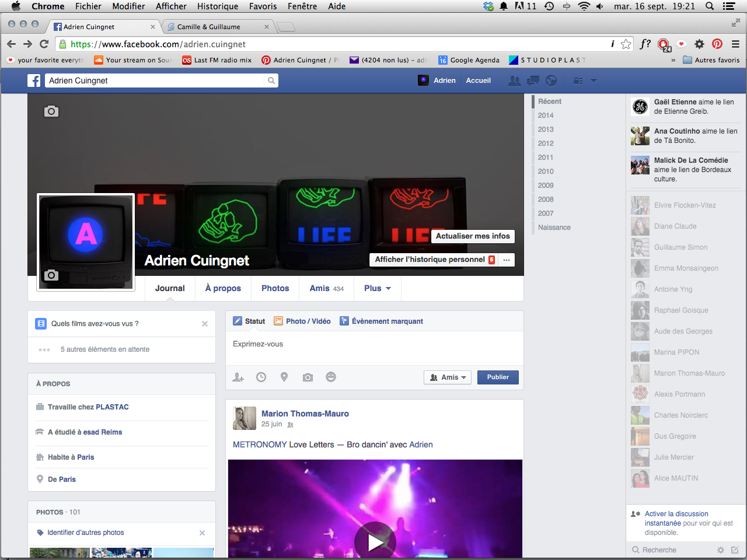Click the compose new message icon in chat bar
This screenshot has width=747, height=560.
tap(735, 550)
